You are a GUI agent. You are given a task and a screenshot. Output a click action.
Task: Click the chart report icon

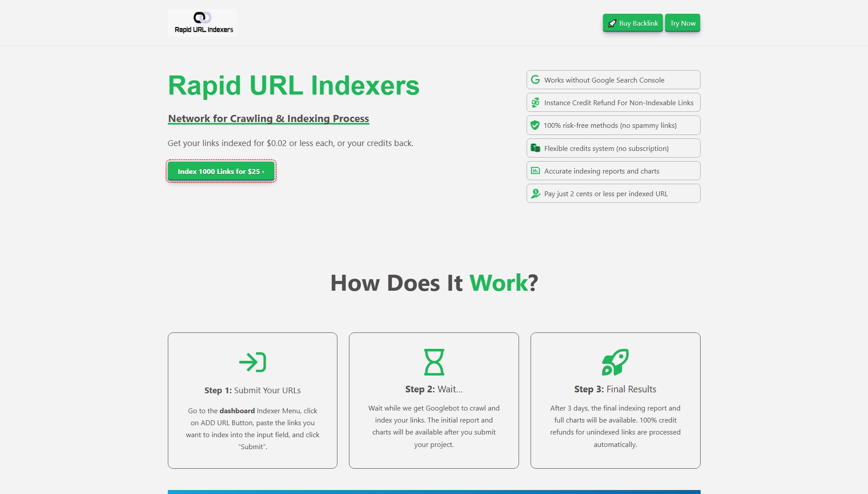(535, 171)
